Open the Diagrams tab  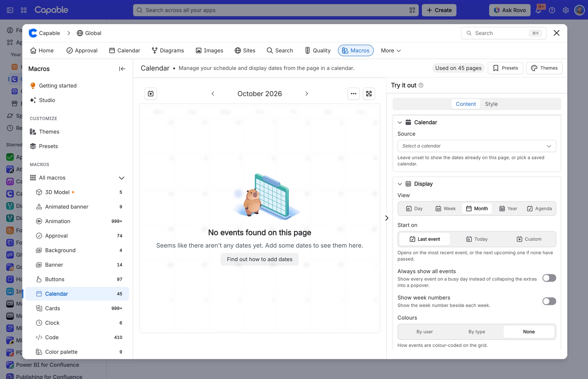pos(168,51)
